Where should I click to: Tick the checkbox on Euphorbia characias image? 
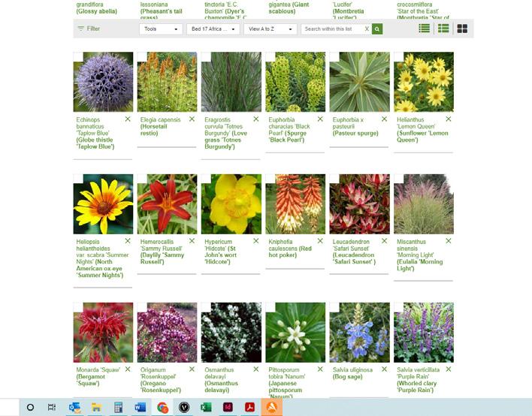point(271,56)
